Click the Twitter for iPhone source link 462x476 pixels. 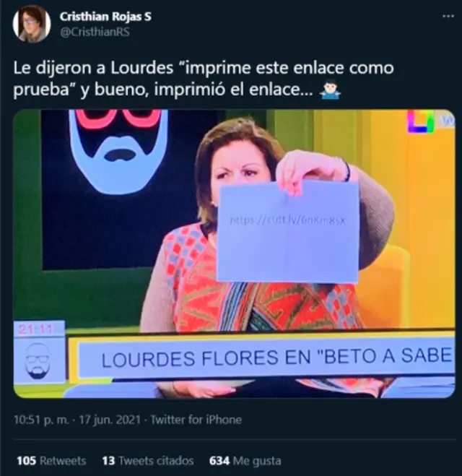click(x=196, y=420)
